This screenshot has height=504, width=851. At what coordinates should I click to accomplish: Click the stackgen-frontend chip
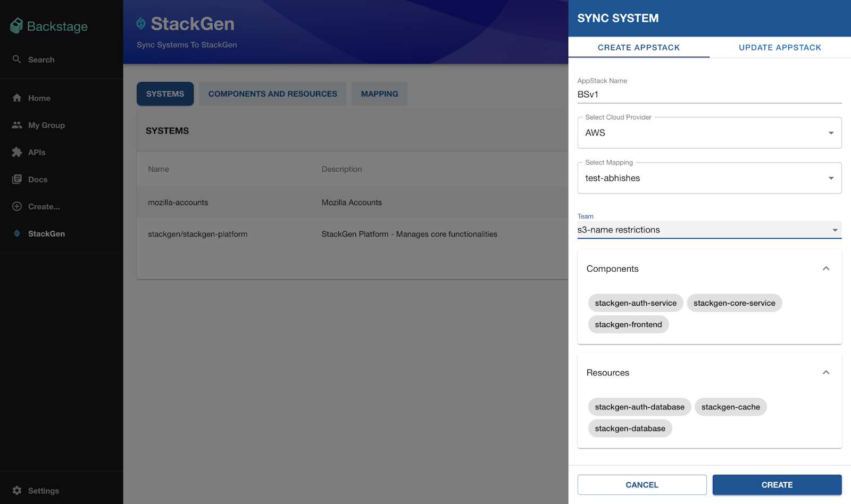[x=628, y=324]
